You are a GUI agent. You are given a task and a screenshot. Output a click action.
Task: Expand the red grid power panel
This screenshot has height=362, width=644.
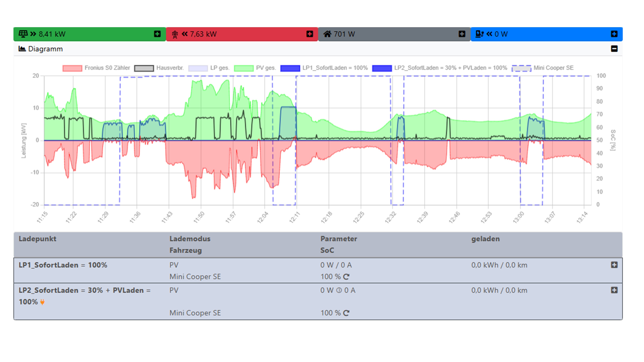(x=309, y=34)
